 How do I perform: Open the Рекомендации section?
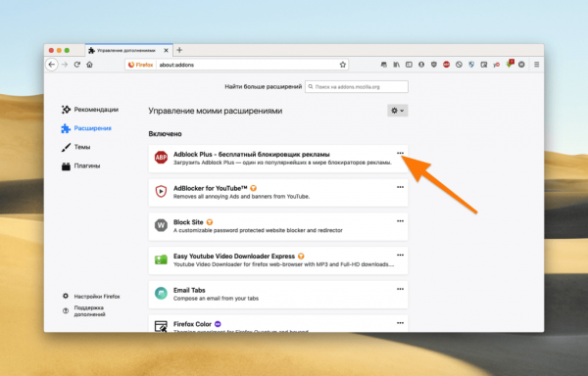click(90, 110)
